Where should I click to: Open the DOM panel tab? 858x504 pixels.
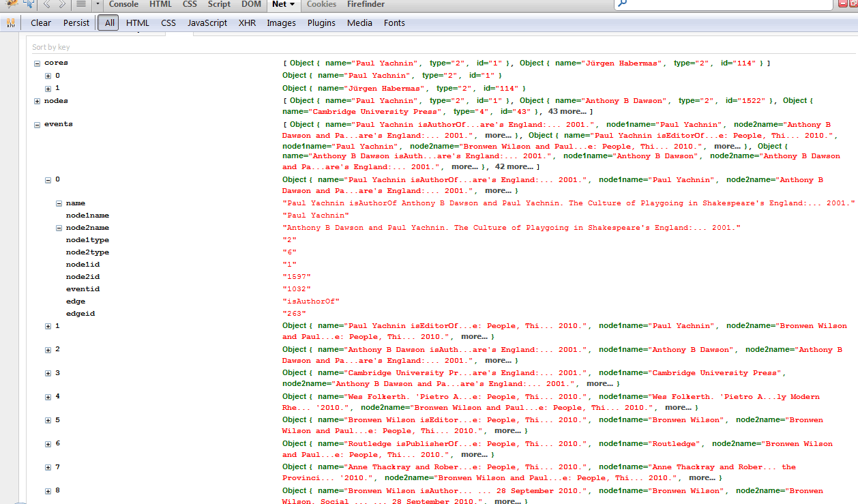pyautogui.click(x=252, y=4)
